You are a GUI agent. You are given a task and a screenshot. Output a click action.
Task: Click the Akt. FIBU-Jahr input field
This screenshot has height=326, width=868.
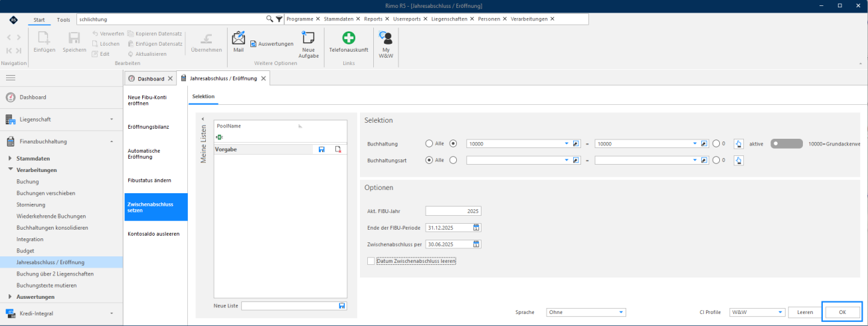pos(453,211)
